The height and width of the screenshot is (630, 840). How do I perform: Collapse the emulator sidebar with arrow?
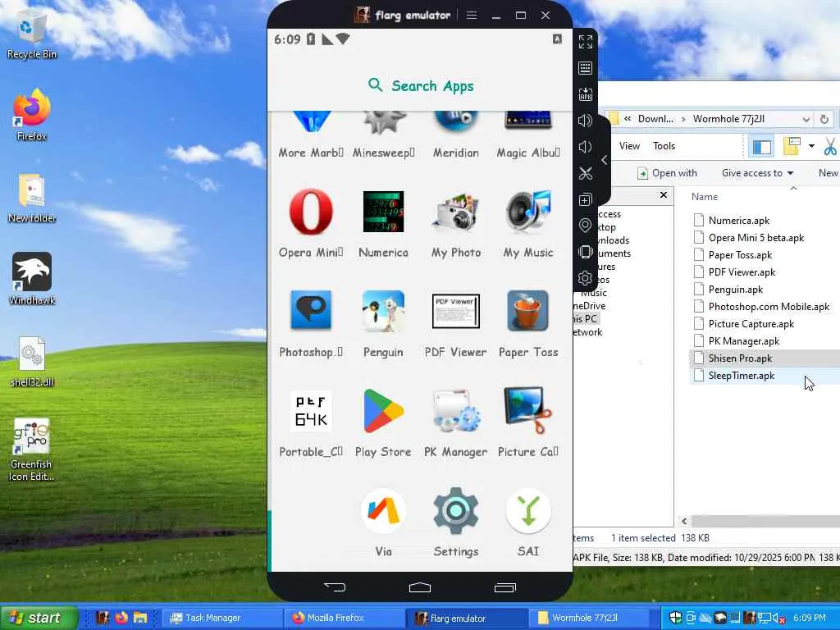(605, 160)
